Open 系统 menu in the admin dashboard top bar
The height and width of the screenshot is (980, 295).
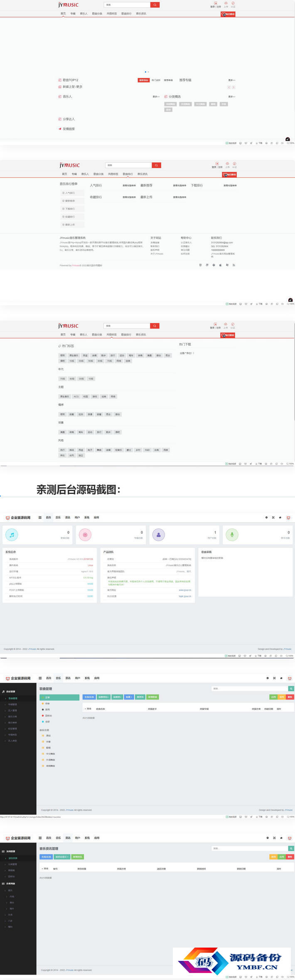point(87,518)
